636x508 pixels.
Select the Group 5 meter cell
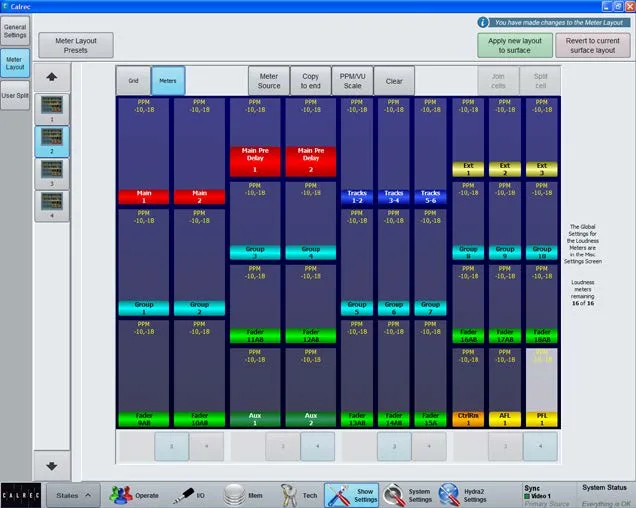357,262
